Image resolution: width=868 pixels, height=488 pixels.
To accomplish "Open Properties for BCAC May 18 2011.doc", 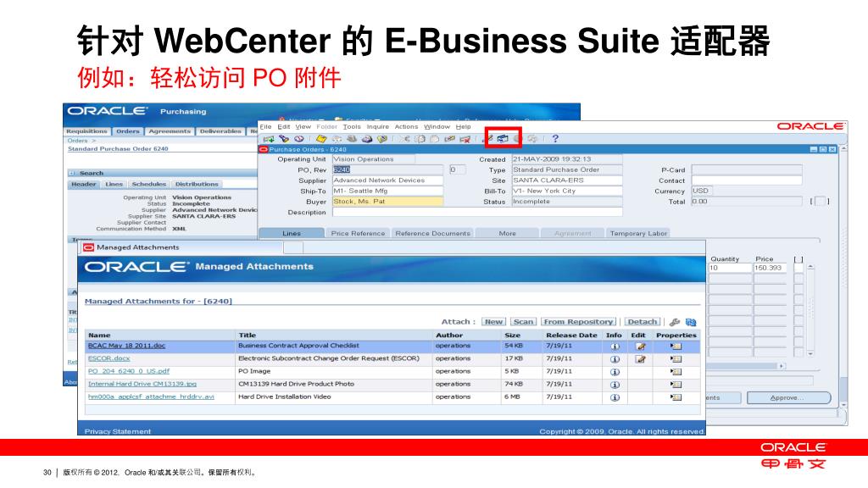I will tap(676, 347).
